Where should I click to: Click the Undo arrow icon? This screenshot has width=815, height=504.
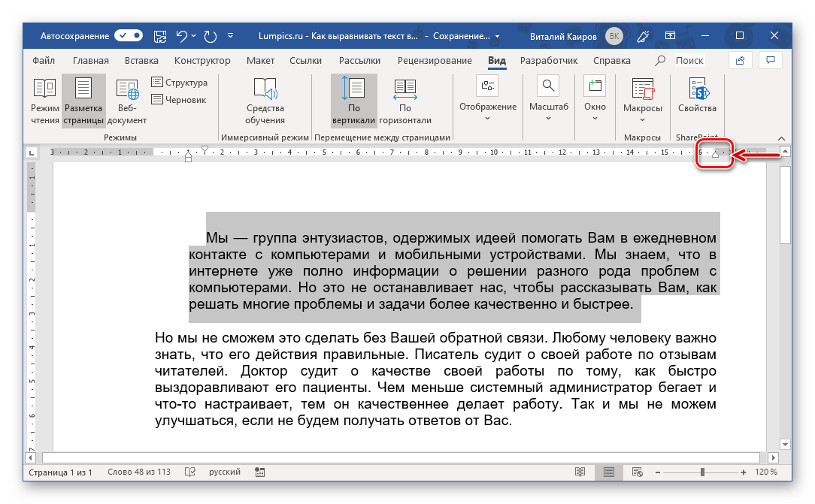pos(181,35)
